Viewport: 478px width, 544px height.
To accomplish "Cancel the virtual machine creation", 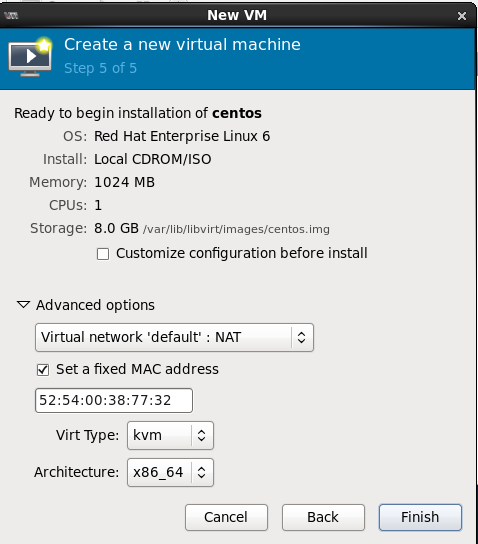I will [226, 517].
